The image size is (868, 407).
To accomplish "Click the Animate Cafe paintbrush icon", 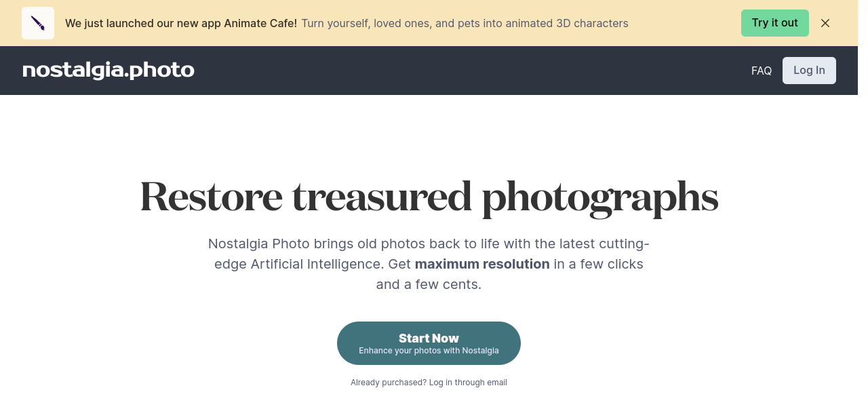I will 38,23.
